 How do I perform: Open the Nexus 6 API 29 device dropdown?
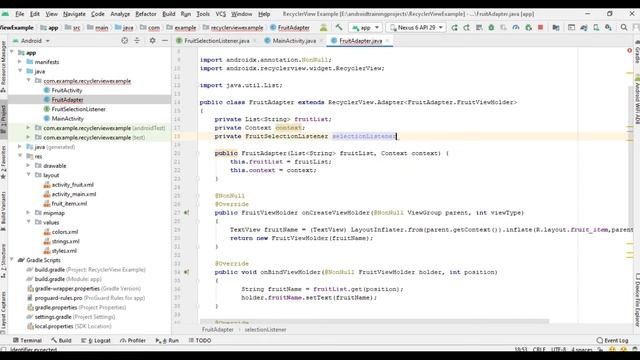coord(416,27)
